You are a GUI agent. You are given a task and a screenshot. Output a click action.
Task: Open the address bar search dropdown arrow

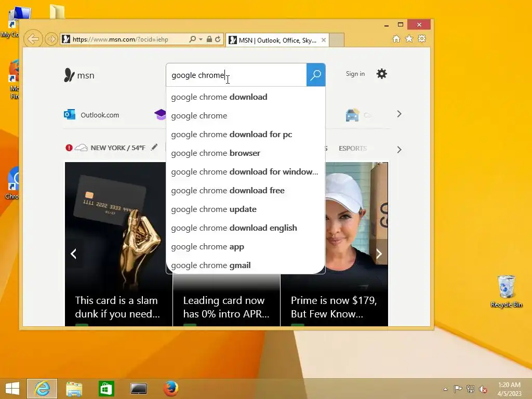point(201,39)
